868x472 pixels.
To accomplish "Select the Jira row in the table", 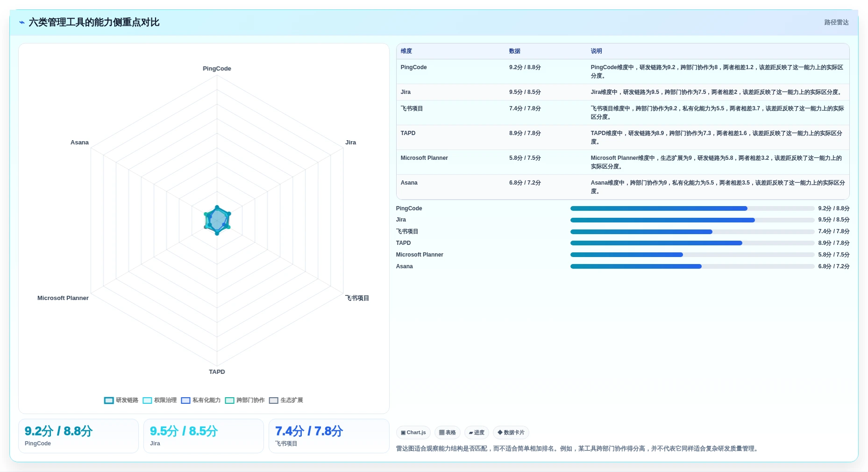I will coord(623,92).
